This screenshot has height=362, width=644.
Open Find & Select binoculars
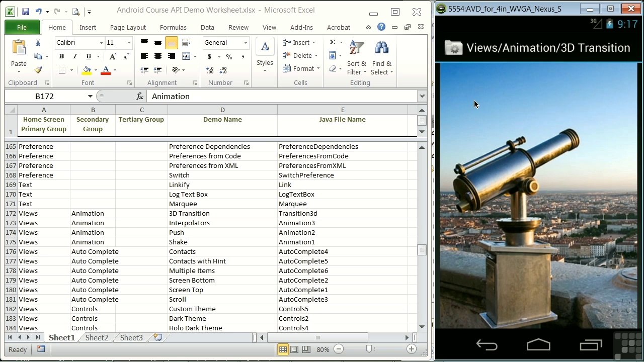click(x=382, y=57)
